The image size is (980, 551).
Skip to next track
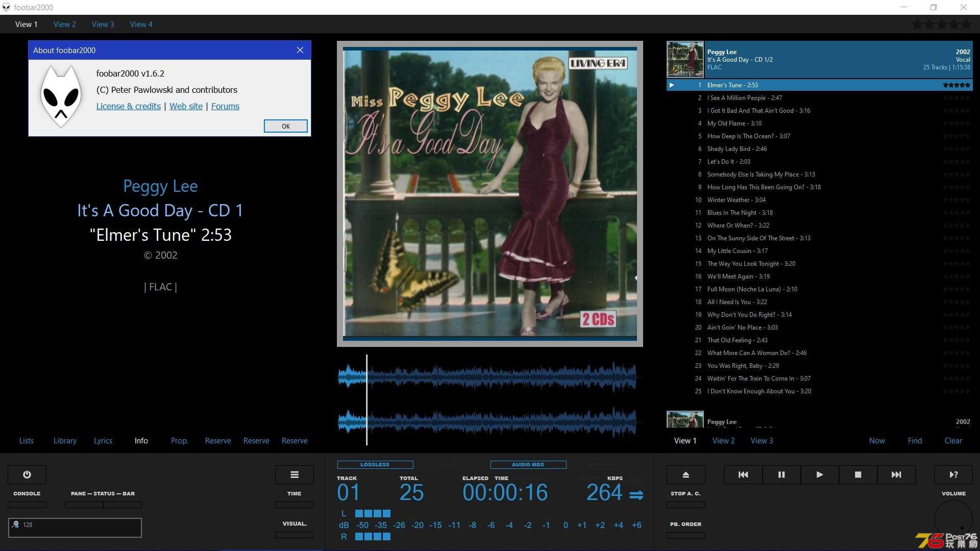coord(896,474)
